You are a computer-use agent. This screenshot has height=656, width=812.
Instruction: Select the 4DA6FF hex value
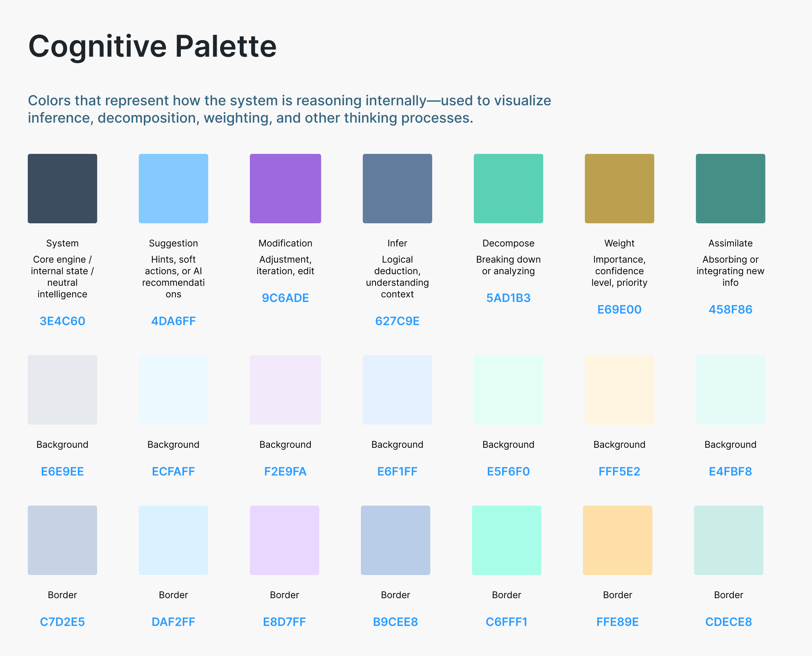point(173,321)
